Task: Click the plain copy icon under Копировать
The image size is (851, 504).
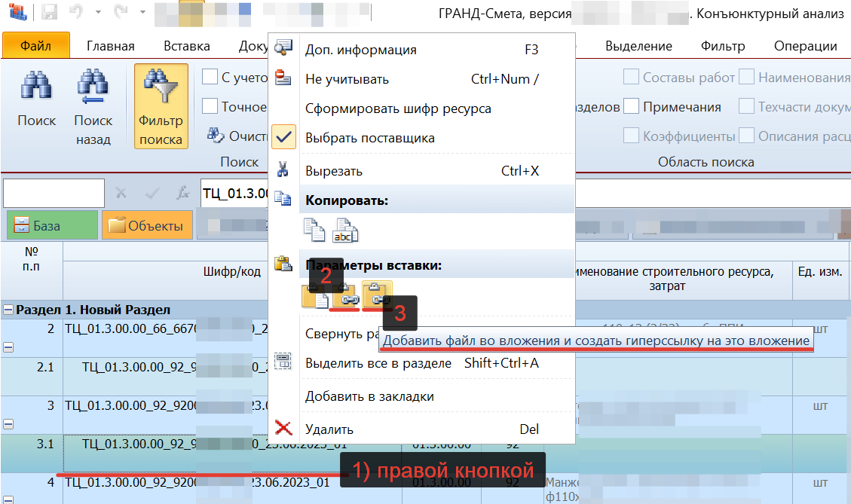Action: tap(314, 231)
